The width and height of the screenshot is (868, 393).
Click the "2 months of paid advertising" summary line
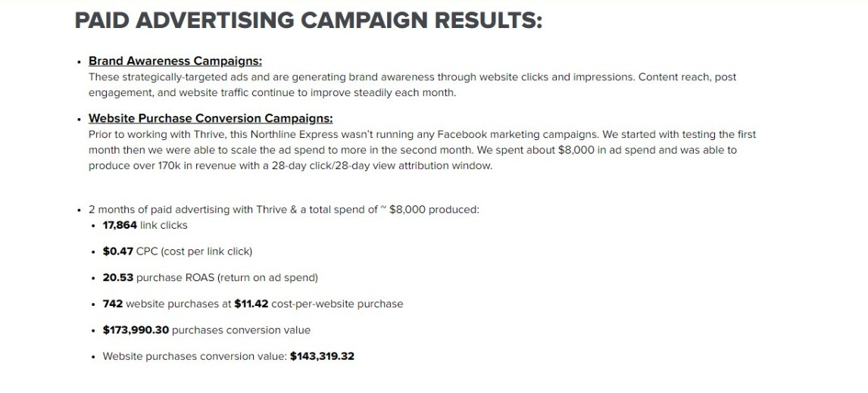point(283,210)
